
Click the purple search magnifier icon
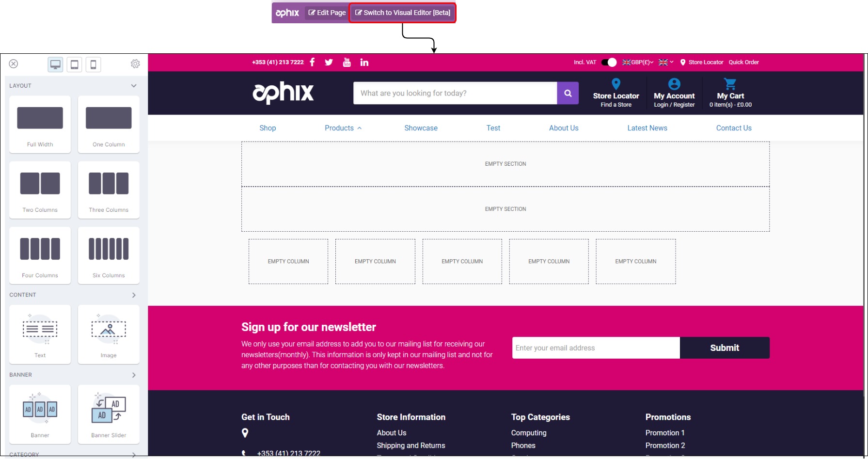(568, 93)
